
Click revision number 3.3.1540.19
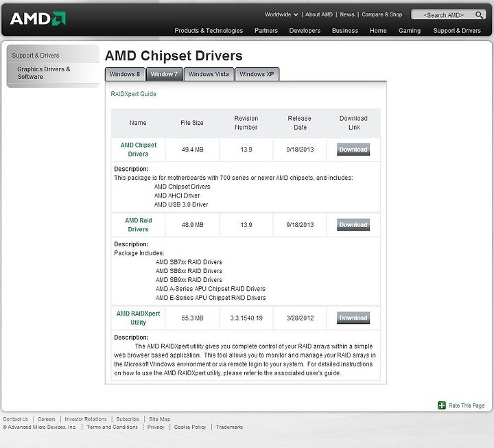(x=246, y=318)
